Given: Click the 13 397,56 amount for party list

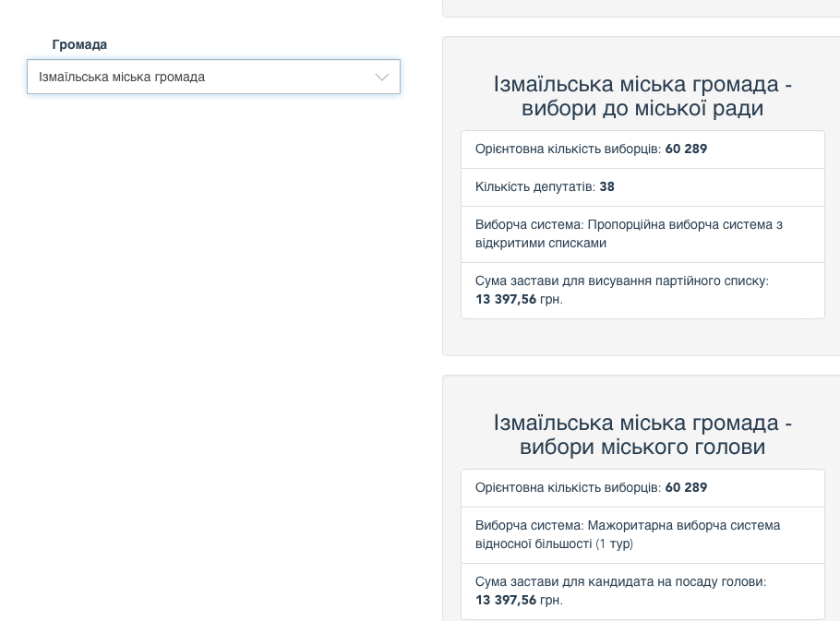Looking at the screenshot, I should (506, 300).
